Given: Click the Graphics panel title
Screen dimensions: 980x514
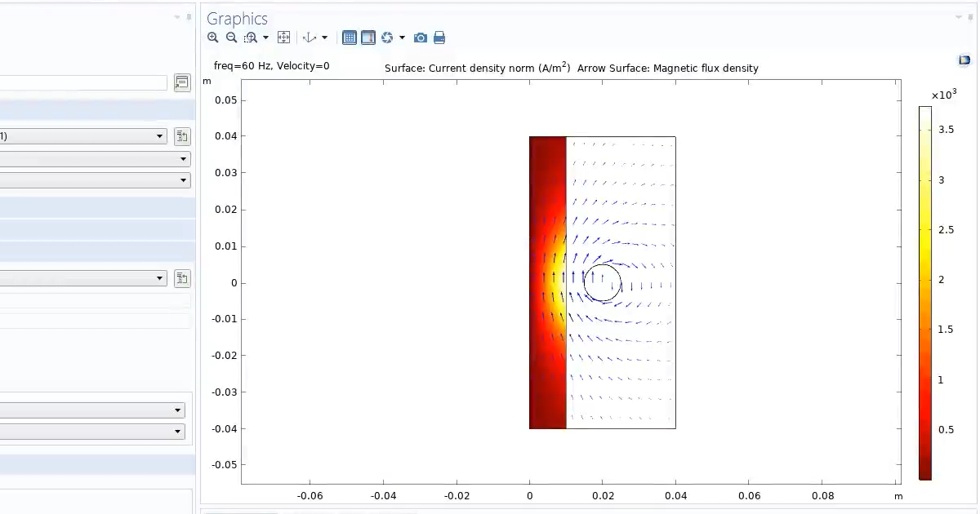Looking at the screenshot, I should click(237, 18).
